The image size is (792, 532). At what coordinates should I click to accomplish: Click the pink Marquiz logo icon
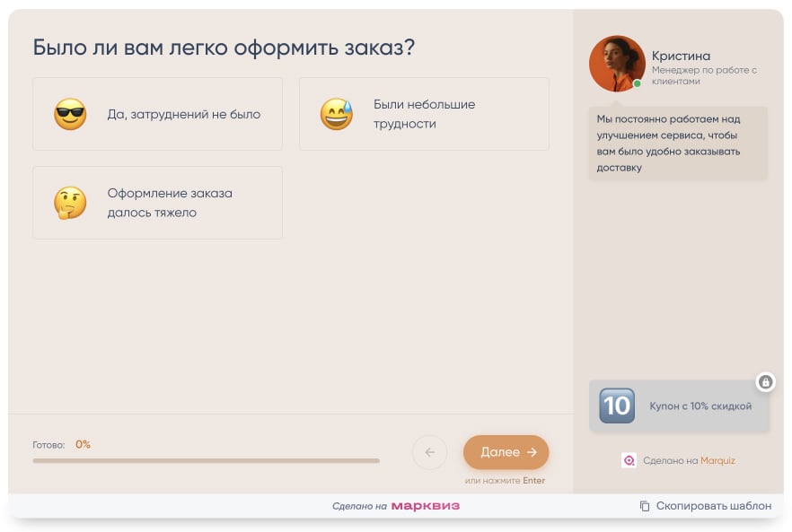point(629,459)
